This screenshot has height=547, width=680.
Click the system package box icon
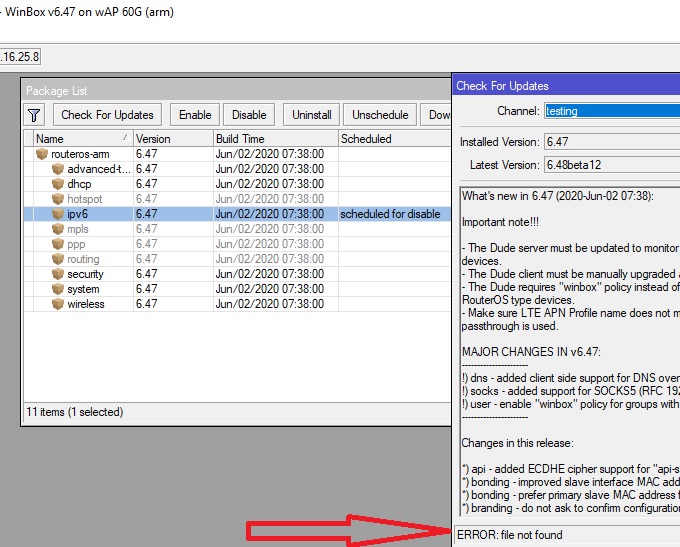(x=58, y=289)
